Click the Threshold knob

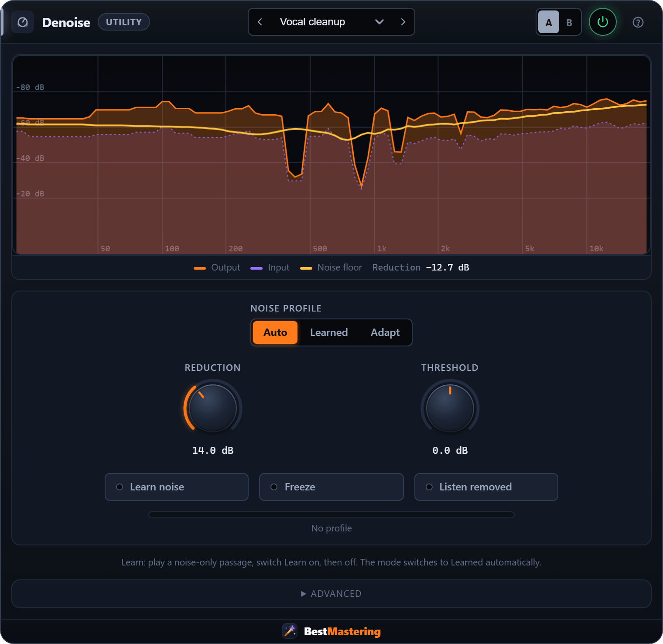(450, 408)
